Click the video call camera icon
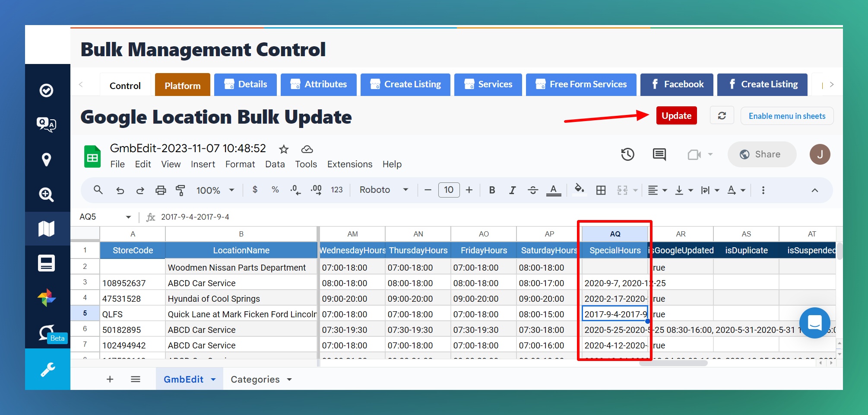Viewport: 868px width, 415px height. (694, 154)
